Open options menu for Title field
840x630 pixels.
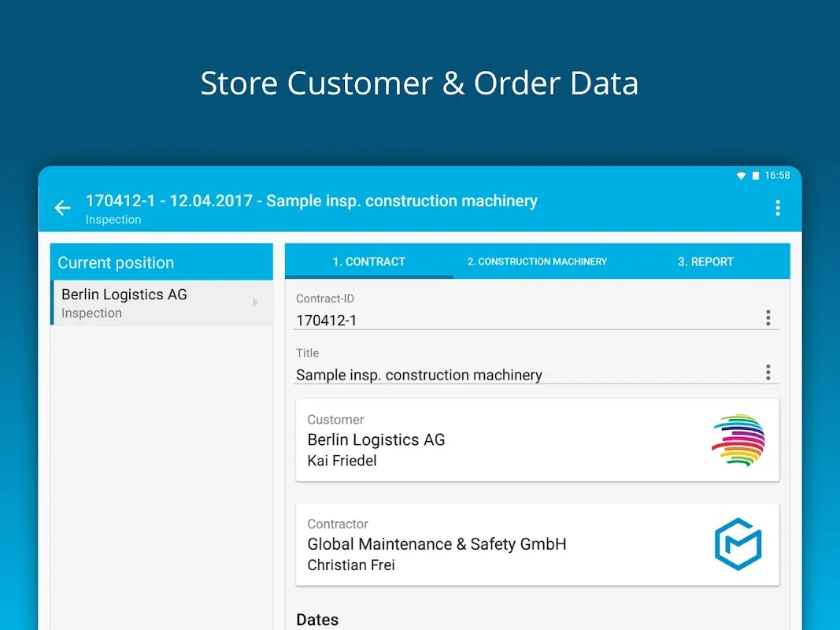click(x=768, y=372)
